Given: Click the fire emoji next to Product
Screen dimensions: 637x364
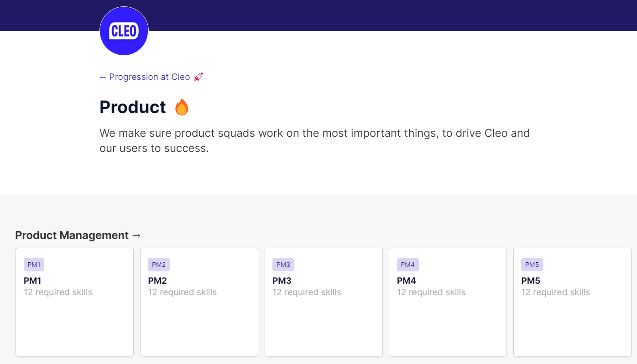Looking at the screenshot, I should [182, 107].
